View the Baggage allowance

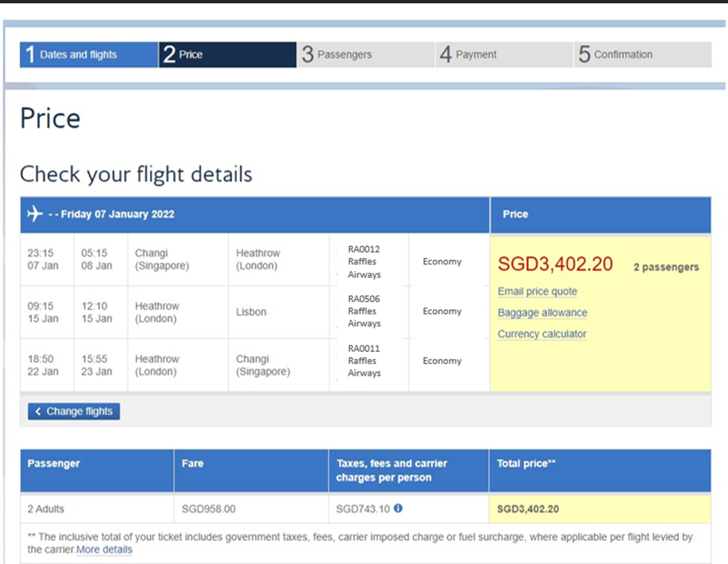pyautogui.click(x=542, y=313)
